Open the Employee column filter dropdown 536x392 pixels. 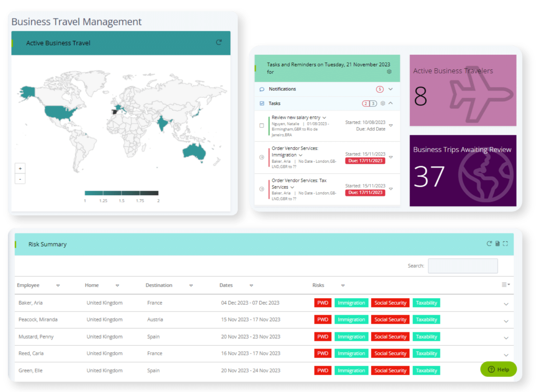point(58,285)
